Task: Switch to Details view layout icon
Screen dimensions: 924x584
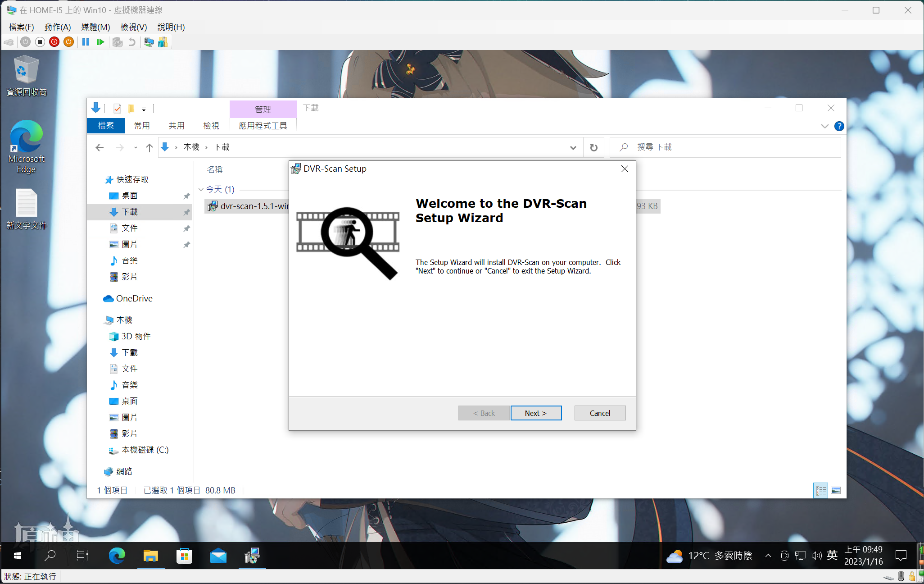Action: point(821,490)
